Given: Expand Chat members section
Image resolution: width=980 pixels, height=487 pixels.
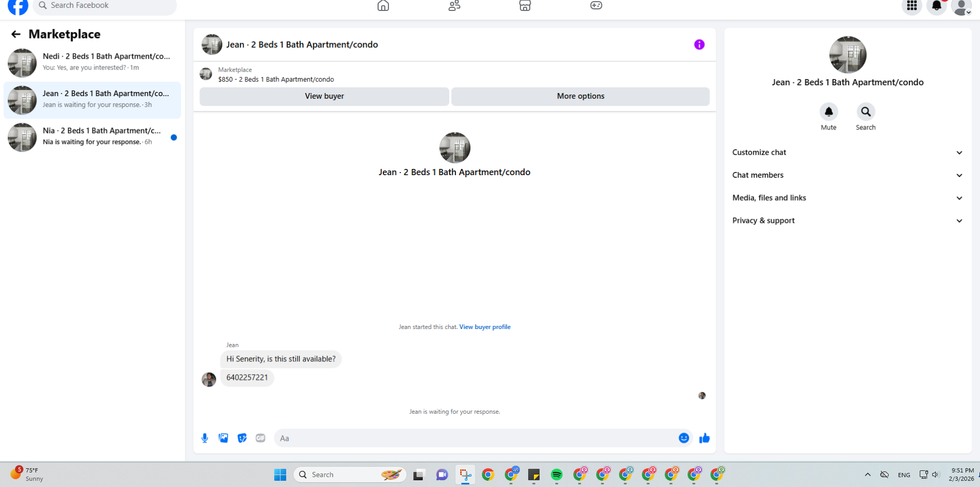Looking at the screenshot, I should (x=848, y=175).
